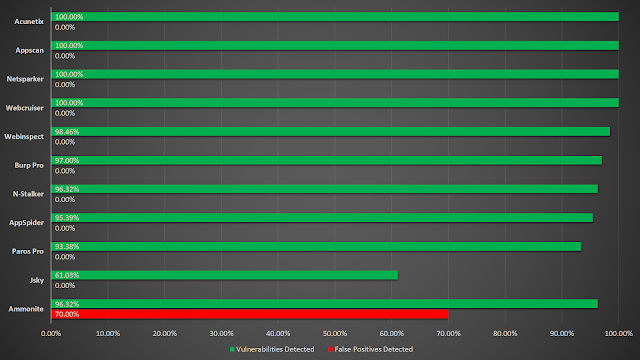Click the Appscan axis label

point(29,51)
